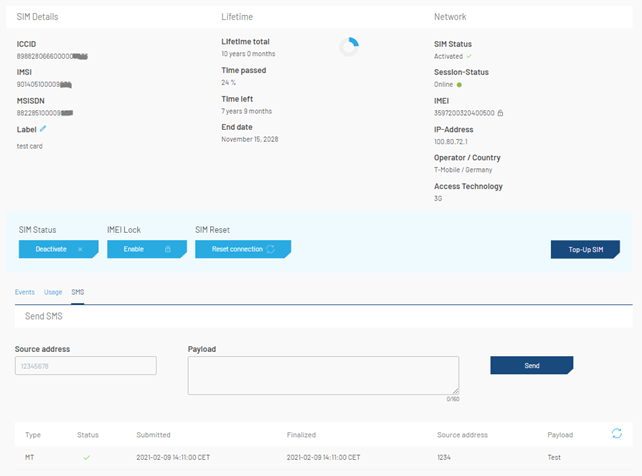Click the Top-Up SIM button
This screenshot has height=476, width=642.
tap(585, 249)
